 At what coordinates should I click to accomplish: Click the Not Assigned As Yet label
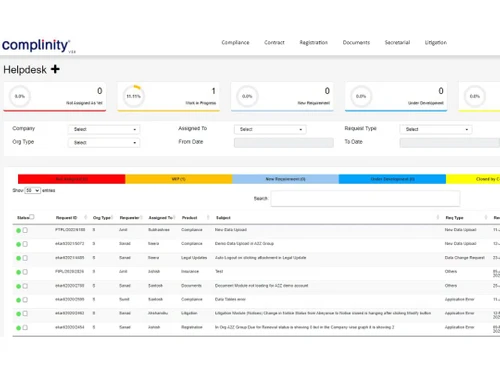84,103
